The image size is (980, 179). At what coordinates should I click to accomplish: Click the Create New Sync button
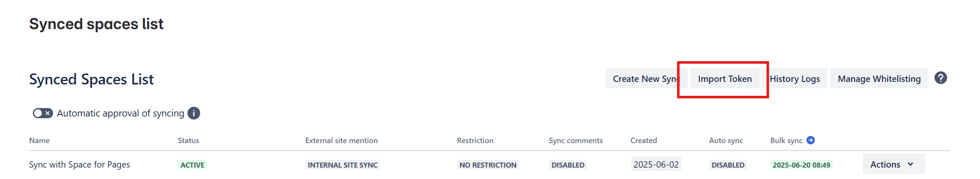click(x=644, y=79)
